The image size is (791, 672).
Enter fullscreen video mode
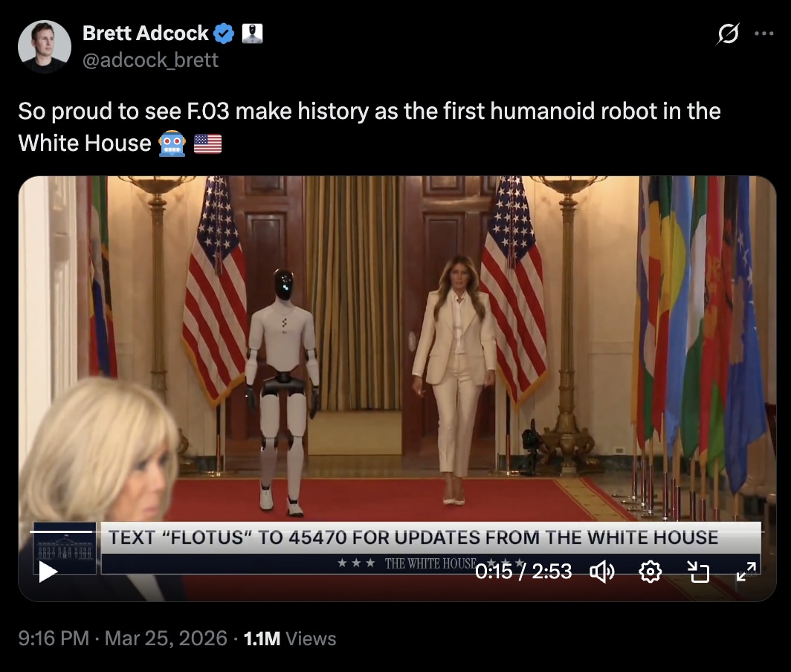pyautogui.click(x=746, y=572)
